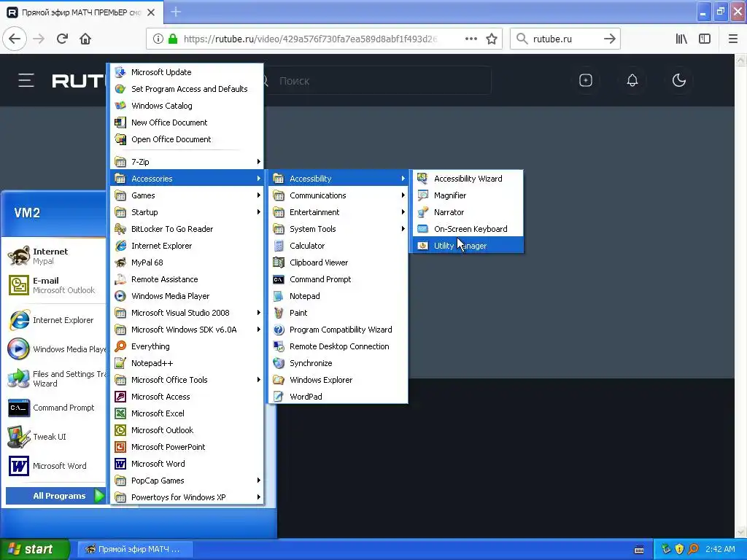Click the WordPad icon
This screenshot has height=560, width=747.
[279, 397]
